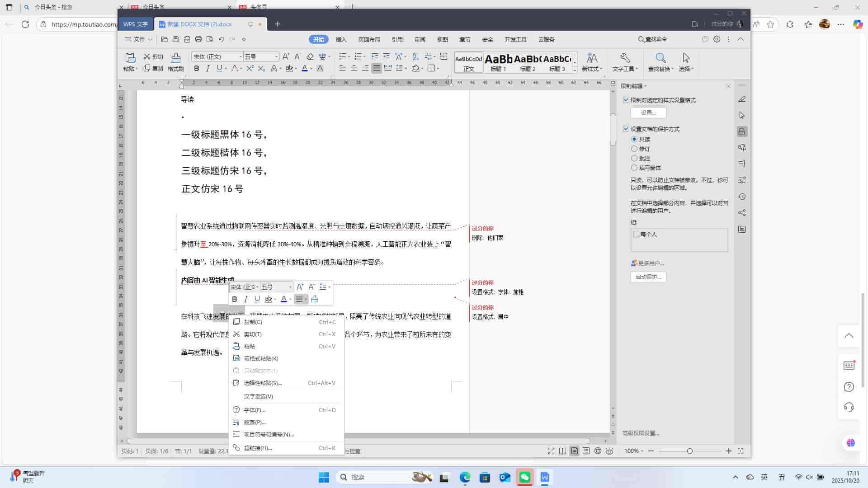The image size is (868, 488).
Task: Open a new document tab with plus
Action: [277, 24]
